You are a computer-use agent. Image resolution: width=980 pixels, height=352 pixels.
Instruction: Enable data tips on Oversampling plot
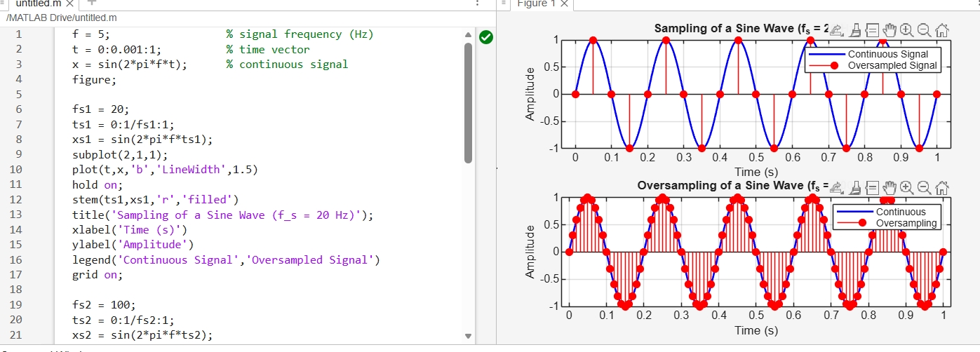(x=872, y=187)
